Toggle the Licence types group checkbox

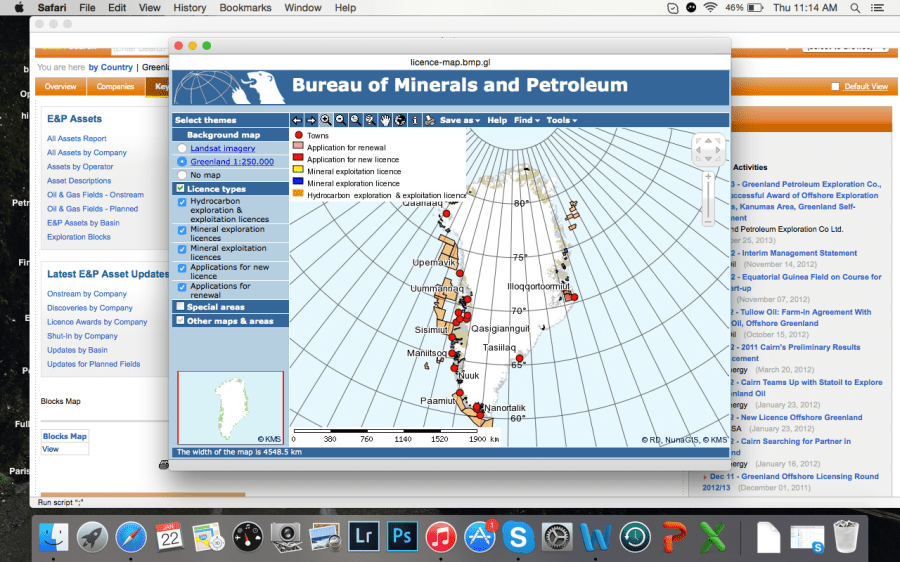click(x=180, y=188)
